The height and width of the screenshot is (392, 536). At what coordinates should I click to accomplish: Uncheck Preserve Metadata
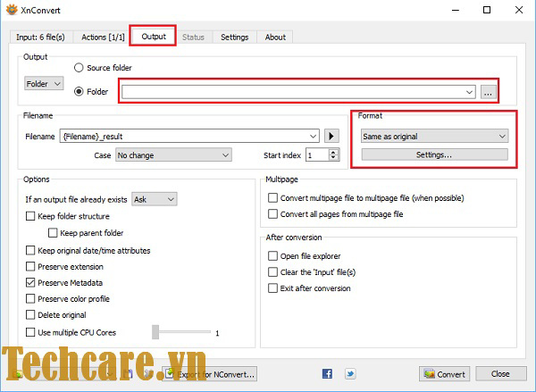pos(30,282)
